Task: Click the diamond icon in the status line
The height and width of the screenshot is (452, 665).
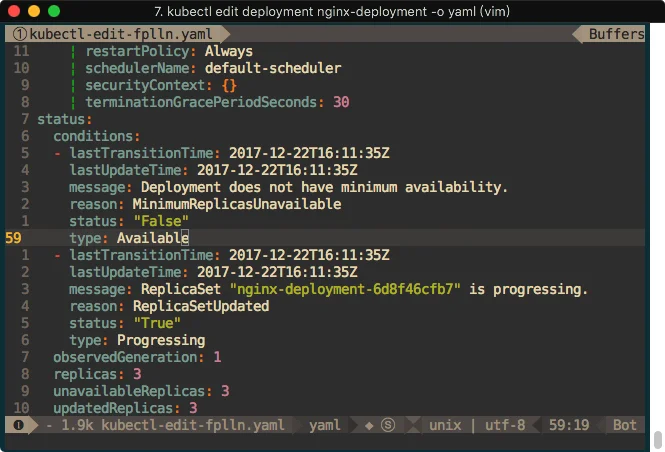Action: (x=368, y=425)
